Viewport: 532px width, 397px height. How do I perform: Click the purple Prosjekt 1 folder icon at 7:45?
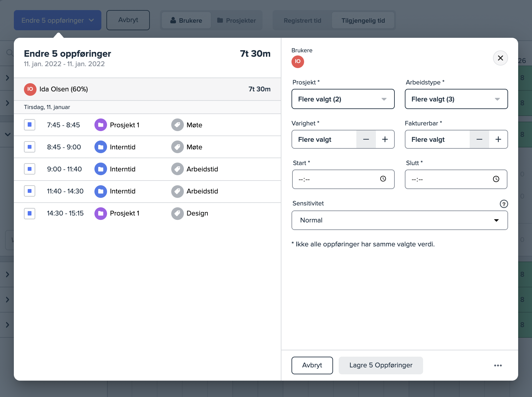[x=101, y=125]
